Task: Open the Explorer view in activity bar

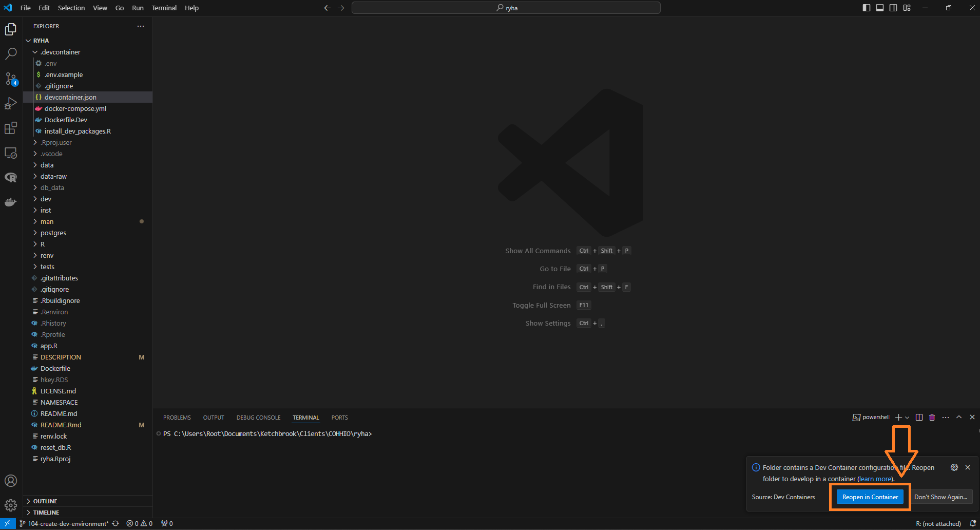Action: point(11,30)
